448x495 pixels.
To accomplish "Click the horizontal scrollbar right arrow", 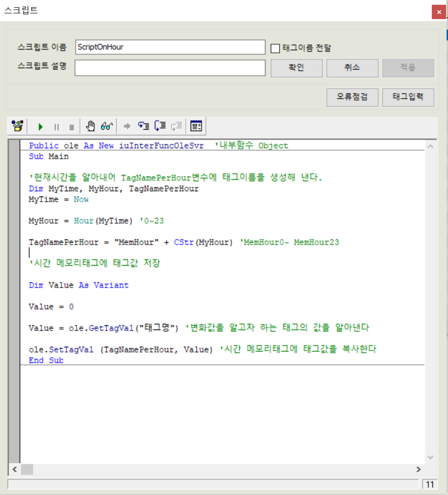I will (x=418, y=470).
